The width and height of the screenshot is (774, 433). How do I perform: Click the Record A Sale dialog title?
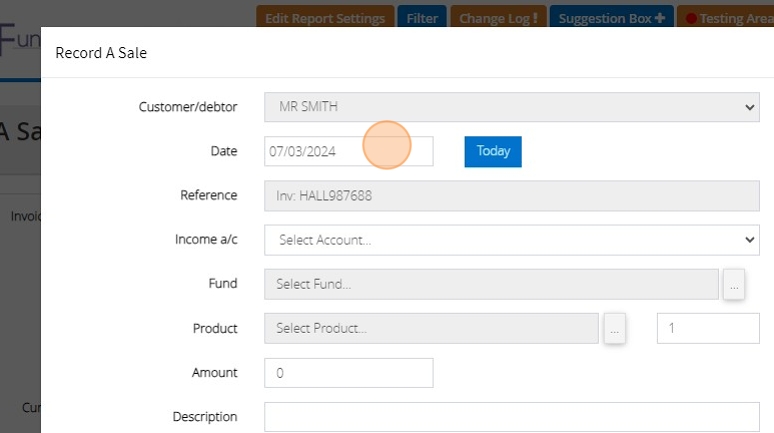tap(101, 53)
